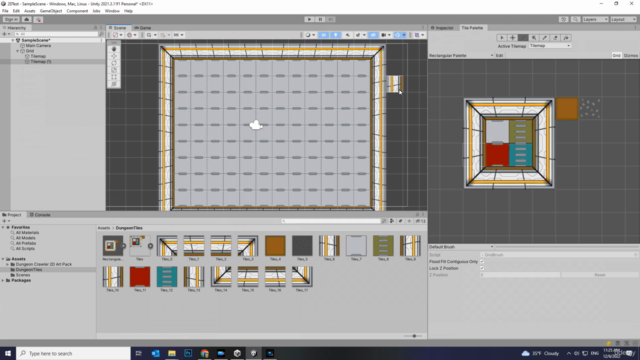Click Edit beside Rectangular Palette

pos(499,56)
